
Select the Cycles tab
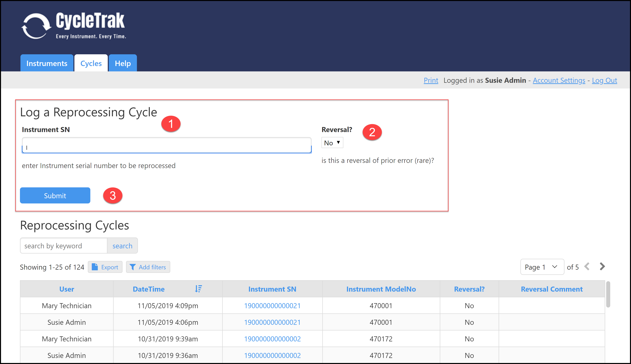[x=91, y=63]
